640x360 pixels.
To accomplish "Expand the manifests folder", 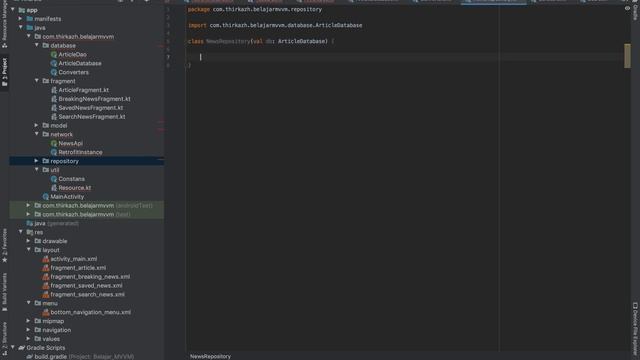I will (20, 18).
